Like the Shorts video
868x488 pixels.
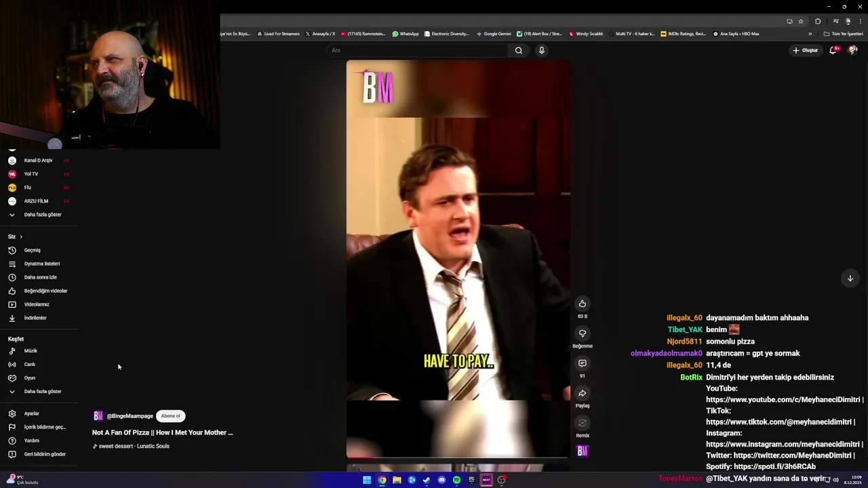(582, 304)
